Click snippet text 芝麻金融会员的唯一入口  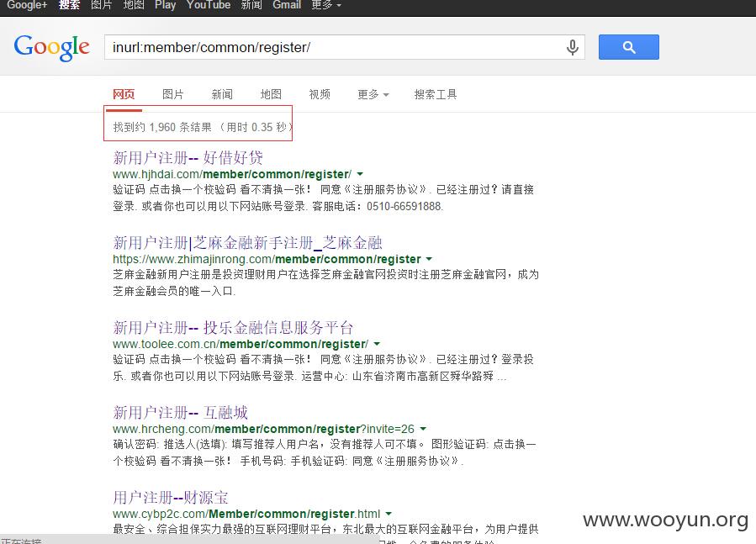(174, 291)
